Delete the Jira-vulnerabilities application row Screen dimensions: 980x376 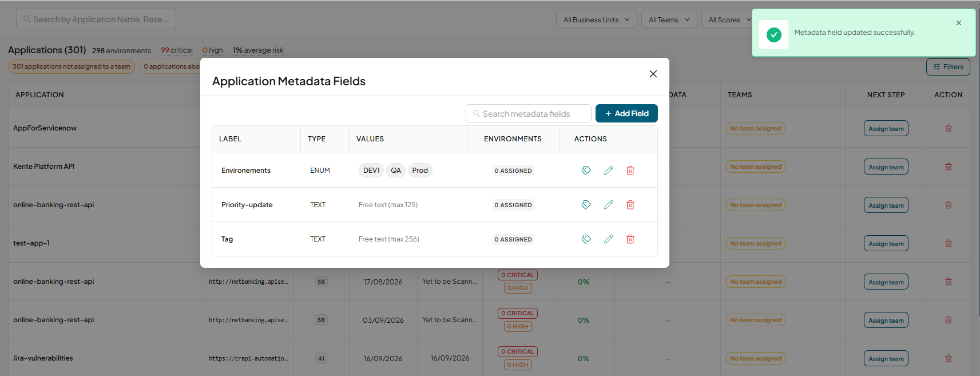(x=948, y=358)
